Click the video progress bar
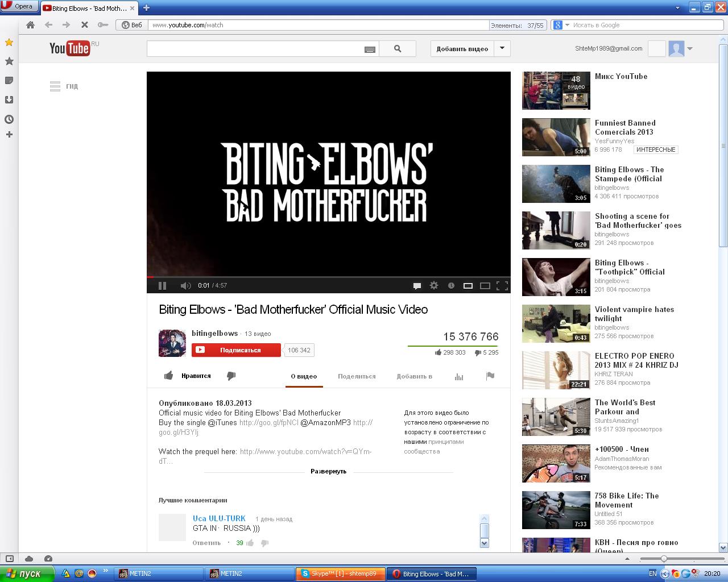Image resolution: width=728 pixels, height=582 pixels. coord(329,277)
